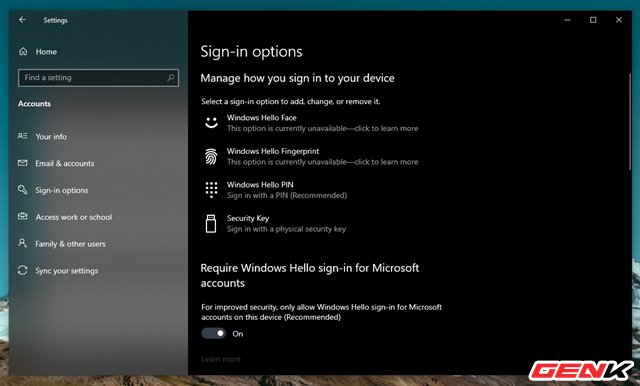Screen dimensions: 640x386
Task: Click the Family & other users person icon
Action: pyautogui.click(x=22, y=243)
